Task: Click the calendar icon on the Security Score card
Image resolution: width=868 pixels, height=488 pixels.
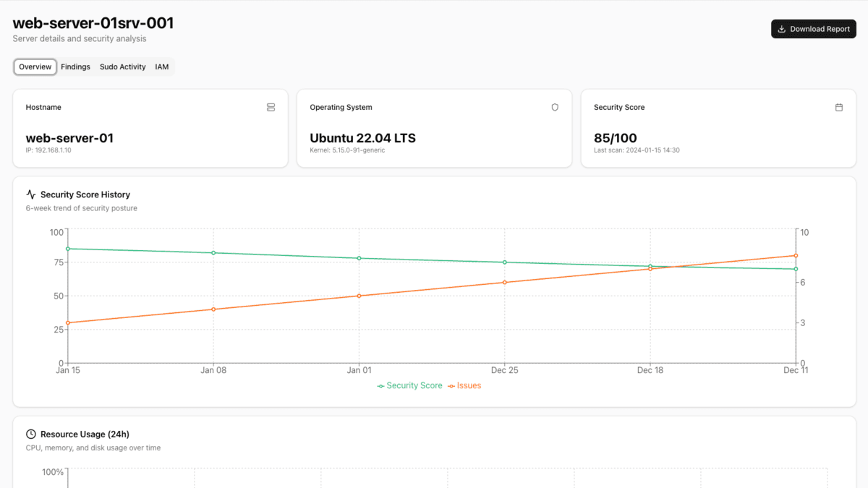Action: coord(839,107)
